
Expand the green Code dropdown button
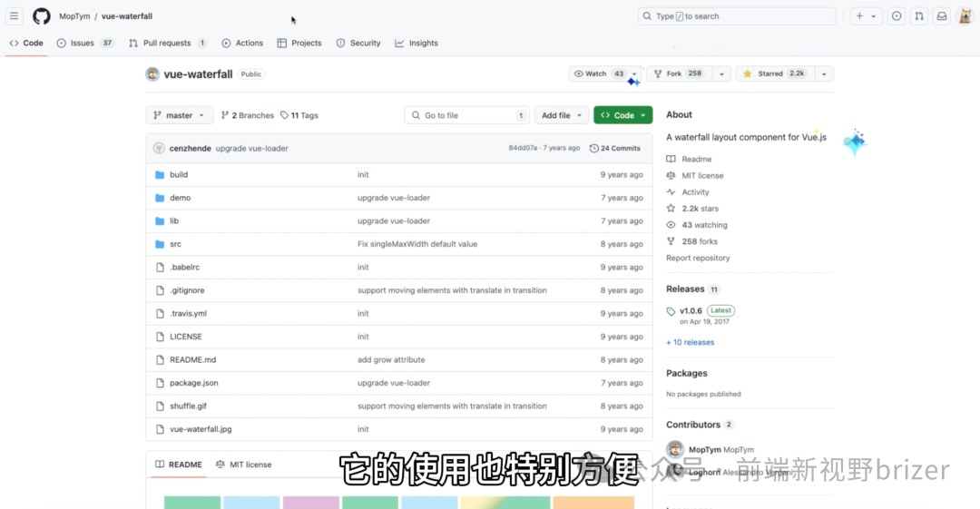pos(623,115)
